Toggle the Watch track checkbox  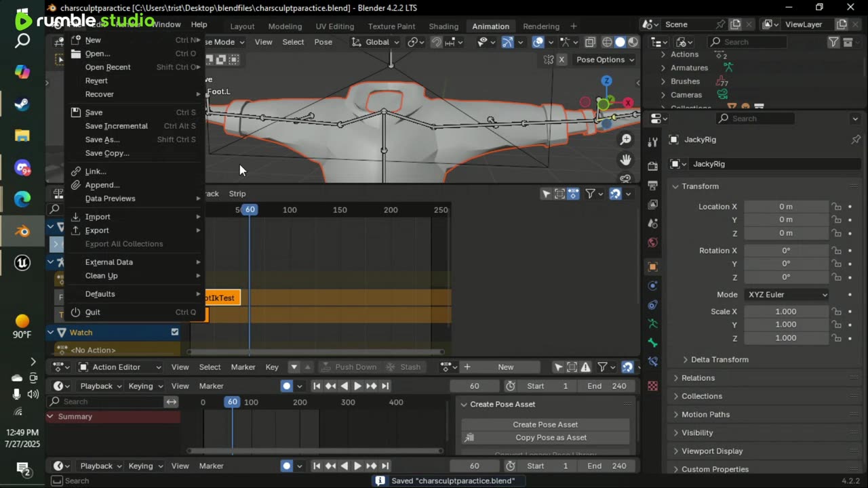pyautogui.click(x=175, y=332)
